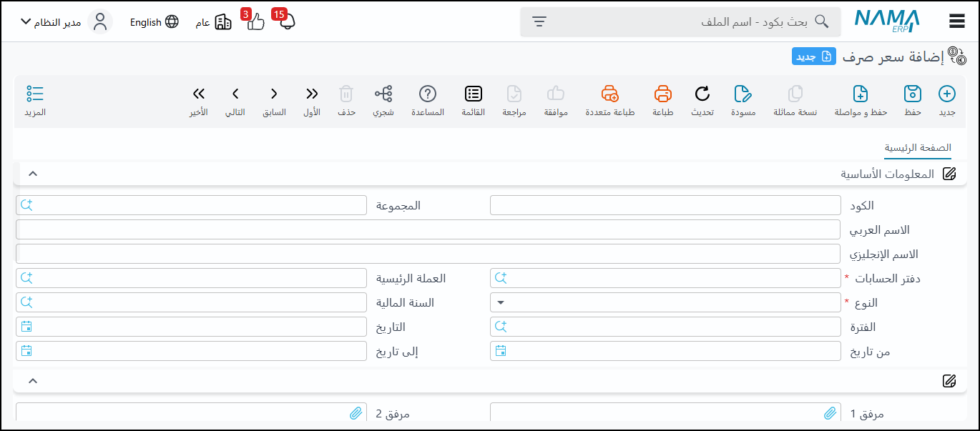Image resolution: width=980 pixels, height=431 pixels.
Task: Click the Print (طباعة) icon
Action: (663, 94)
